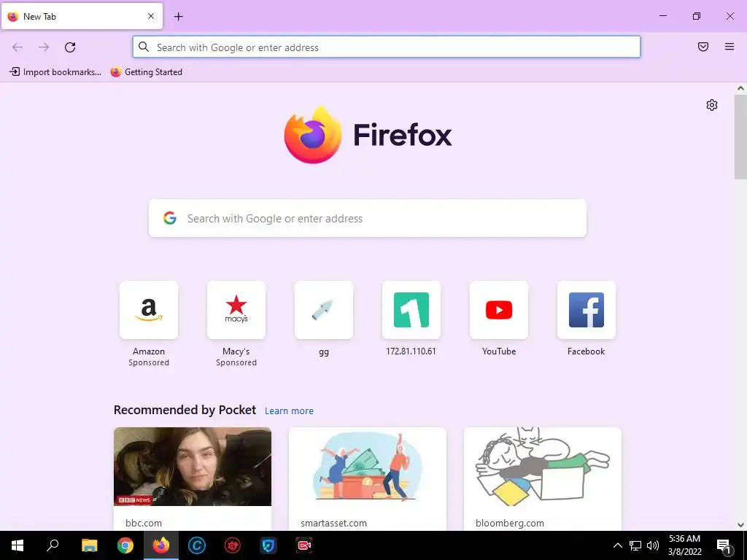Image resolution: width=747 pixels, height=560 pixels.
Task: Open the blue C app in taskbar
Action: pyautogui.click(x=197, y=545)
